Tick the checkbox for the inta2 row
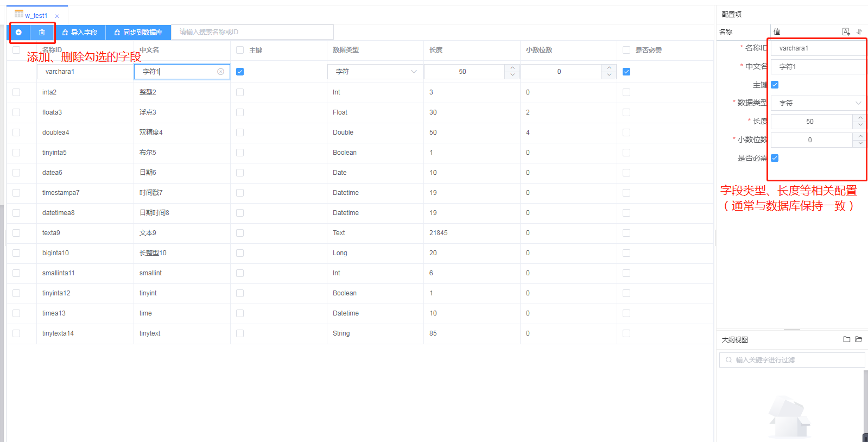The height and width of the screenshot is (442, 868). (x=16, y=92)
